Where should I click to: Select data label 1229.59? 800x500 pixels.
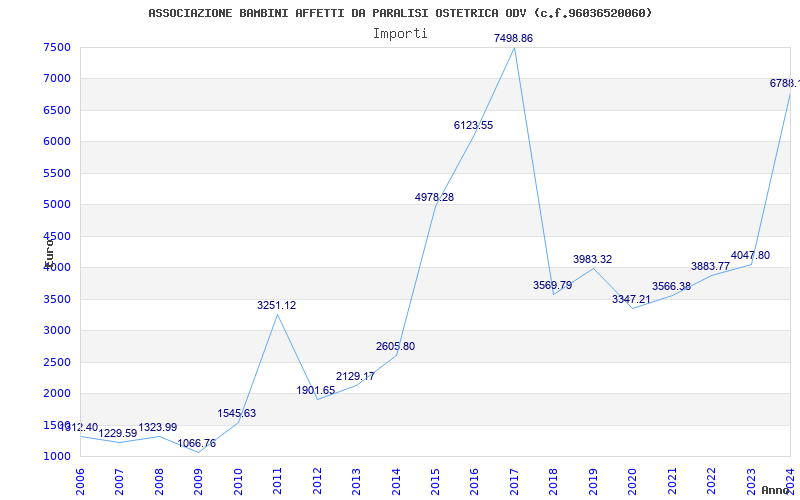118,433
